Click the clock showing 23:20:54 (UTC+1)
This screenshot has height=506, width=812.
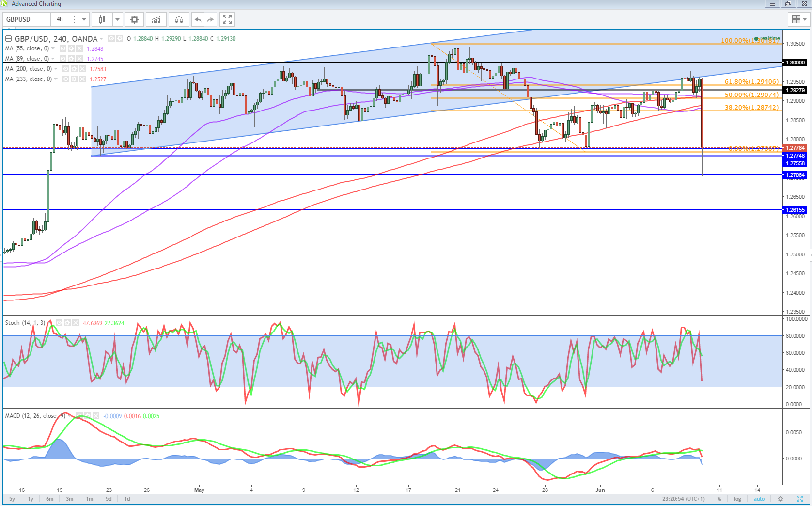pos(684,499)
